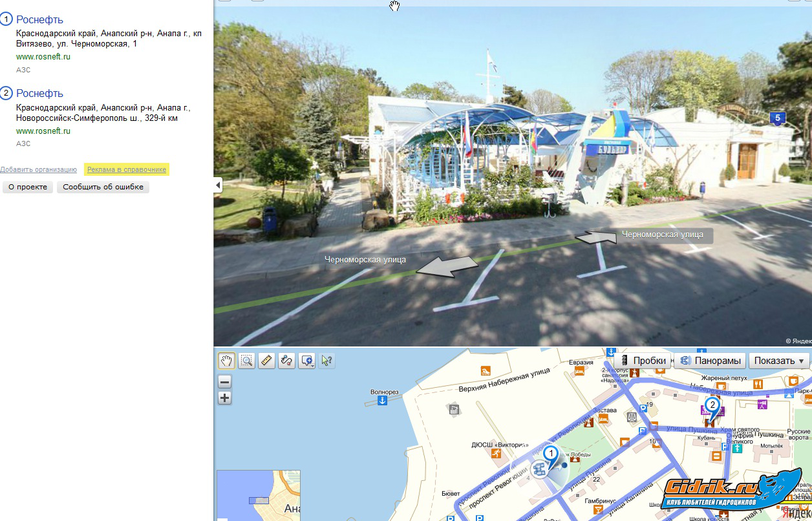Follow the Добавить организацию link

click(38, 169)
